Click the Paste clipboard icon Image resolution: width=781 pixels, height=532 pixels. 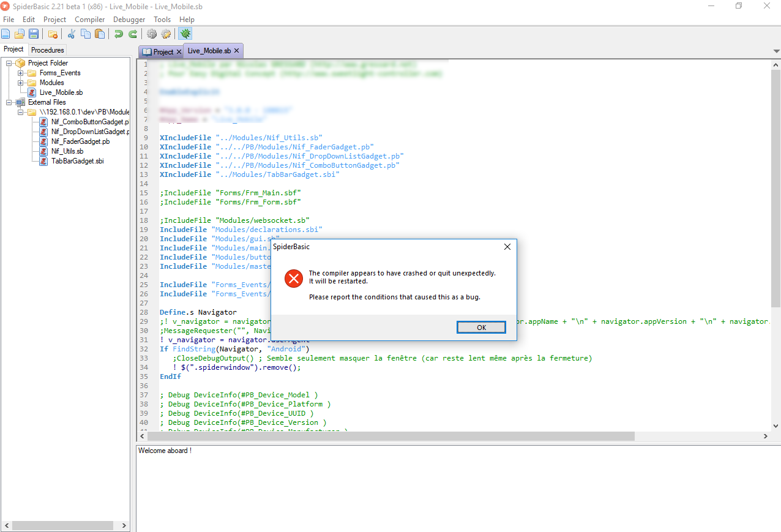tap(100, 34)
